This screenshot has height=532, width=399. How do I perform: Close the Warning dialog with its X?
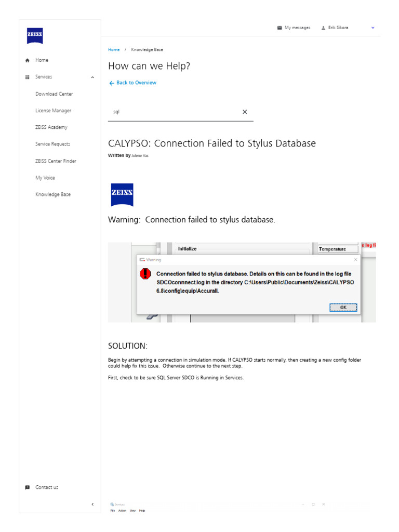tap(355, 260)
